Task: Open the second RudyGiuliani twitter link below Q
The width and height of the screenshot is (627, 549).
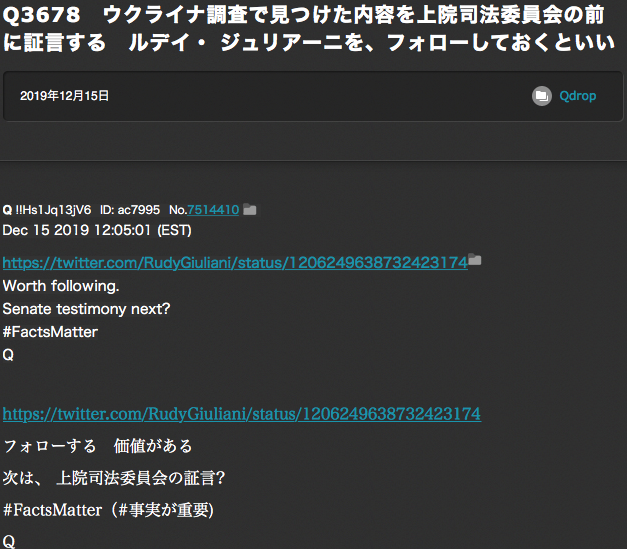Action: tap(242, 414)
